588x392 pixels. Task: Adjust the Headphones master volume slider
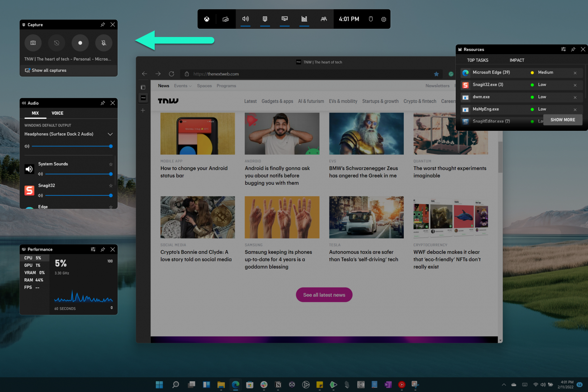(72, 146)
